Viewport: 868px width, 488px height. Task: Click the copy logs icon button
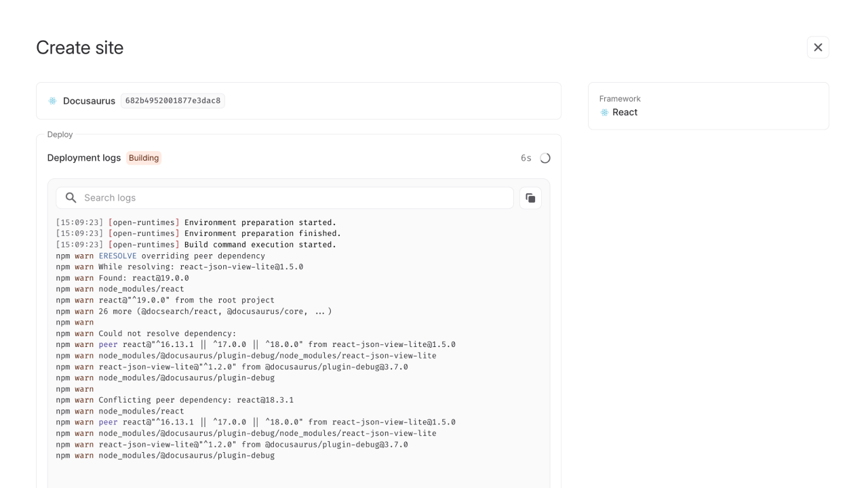530,198
